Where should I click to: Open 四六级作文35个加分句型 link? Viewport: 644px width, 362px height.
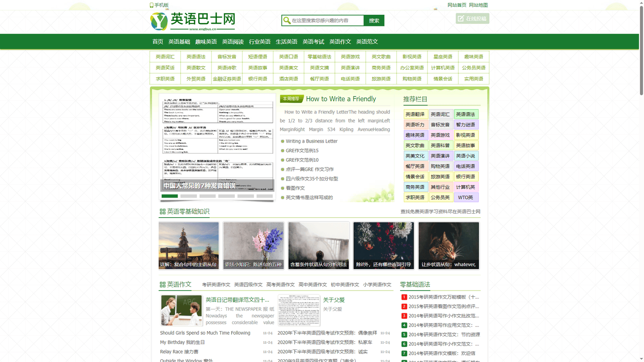click(x=312, y=179)
